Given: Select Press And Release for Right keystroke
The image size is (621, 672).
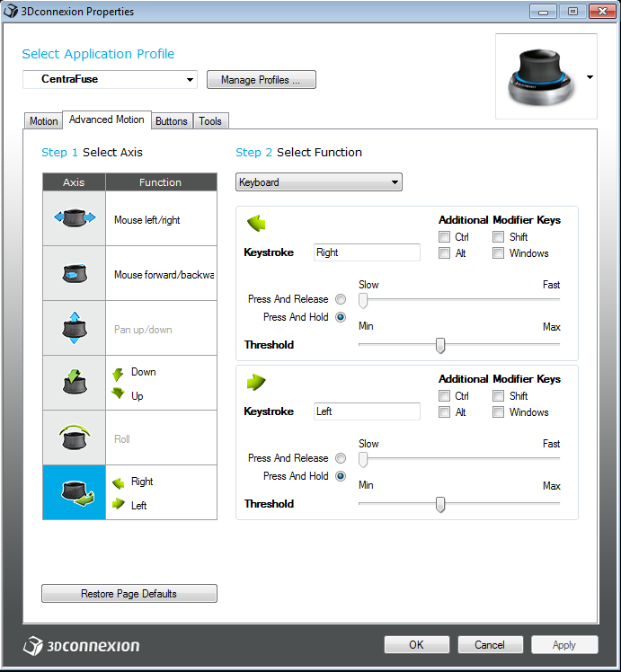Looking at the screenshot, I should [341, 299].
